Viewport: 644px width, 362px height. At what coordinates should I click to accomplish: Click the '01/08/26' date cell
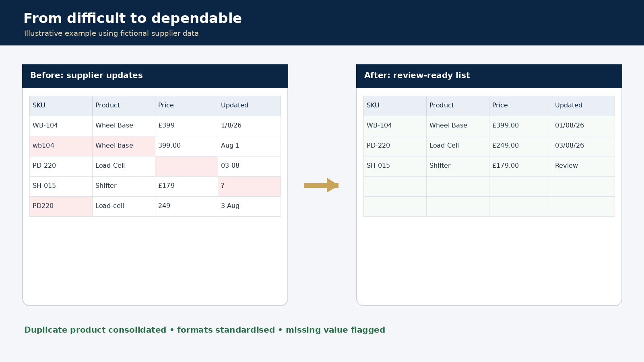tap(583, 126)
